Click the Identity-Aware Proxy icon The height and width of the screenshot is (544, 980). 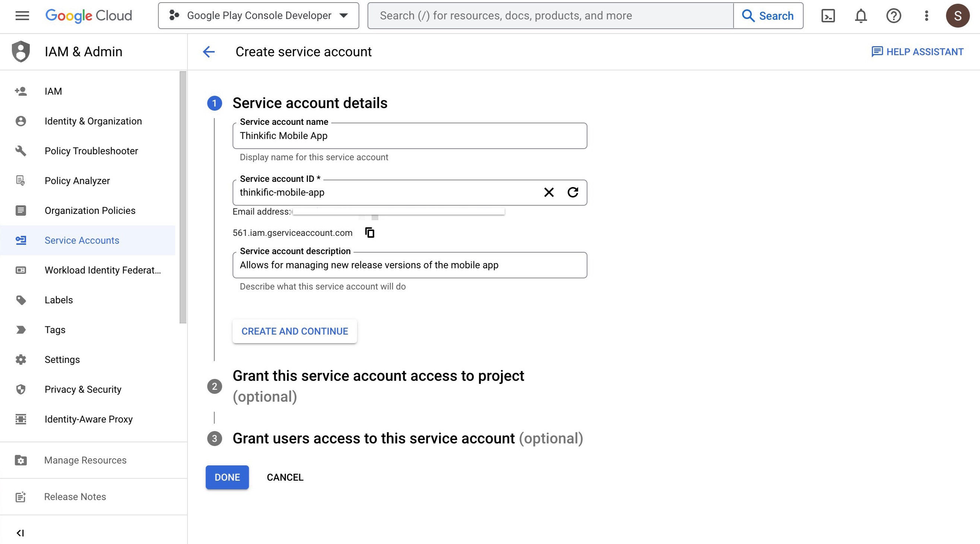point(21,419)
